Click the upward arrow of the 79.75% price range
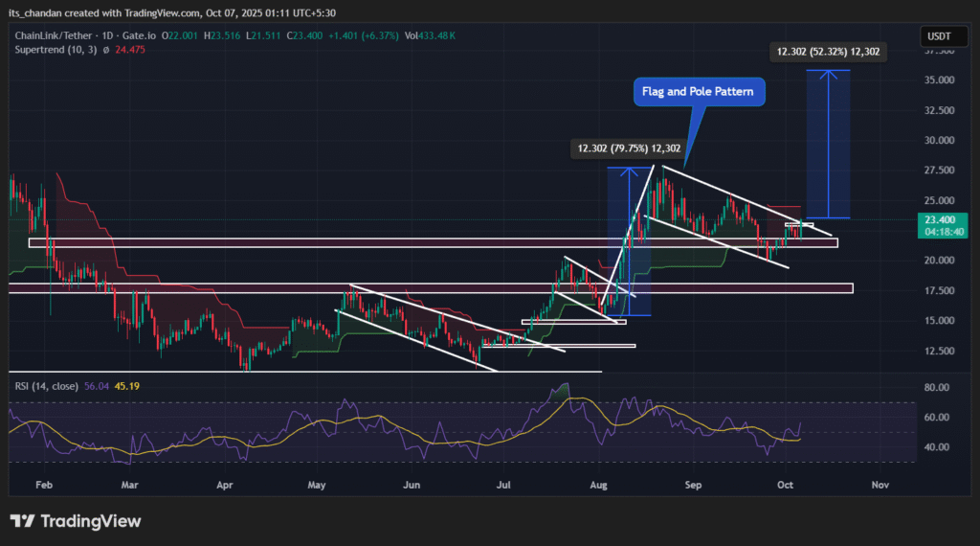 [x=628, y=171]
